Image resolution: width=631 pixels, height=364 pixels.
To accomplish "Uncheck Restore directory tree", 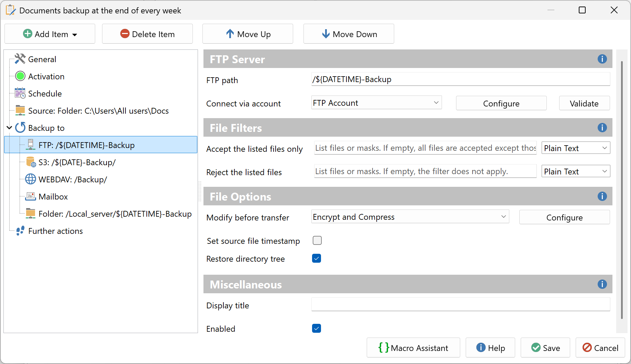I will coord(317,258).
